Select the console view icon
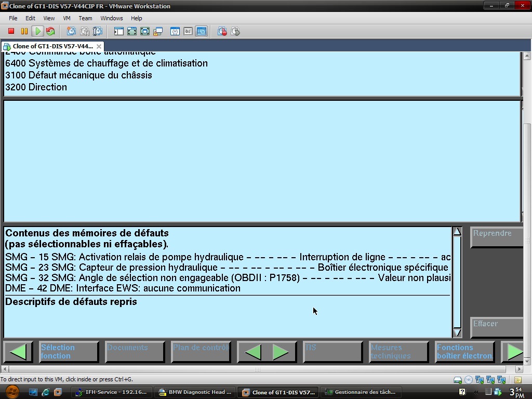 coord(202,31)
